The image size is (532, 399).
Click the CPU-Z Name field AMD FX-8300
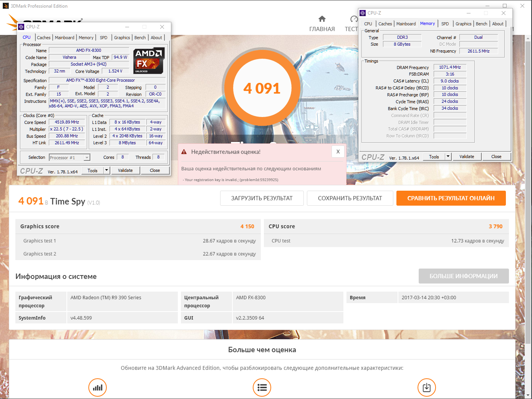(x=89, y=50)
